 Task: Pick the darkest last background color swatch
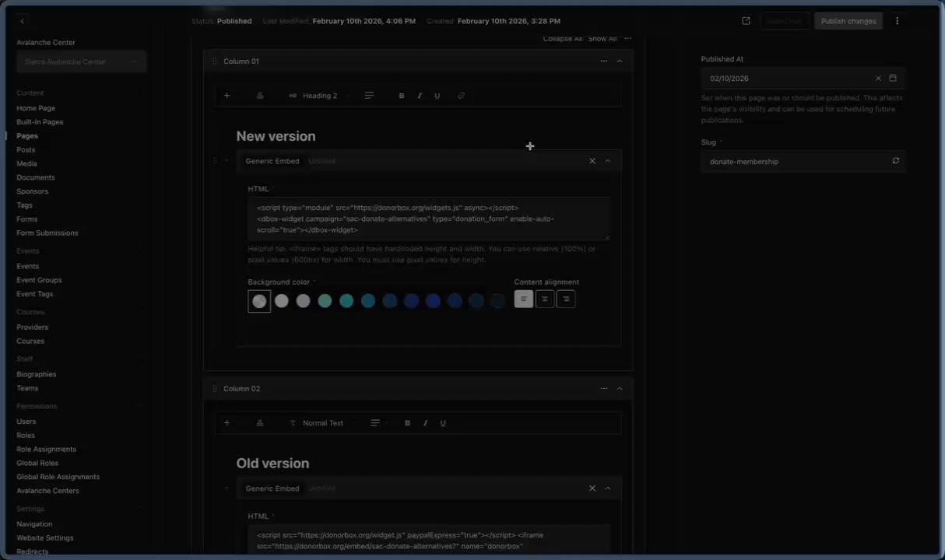[x=498, y=301]
